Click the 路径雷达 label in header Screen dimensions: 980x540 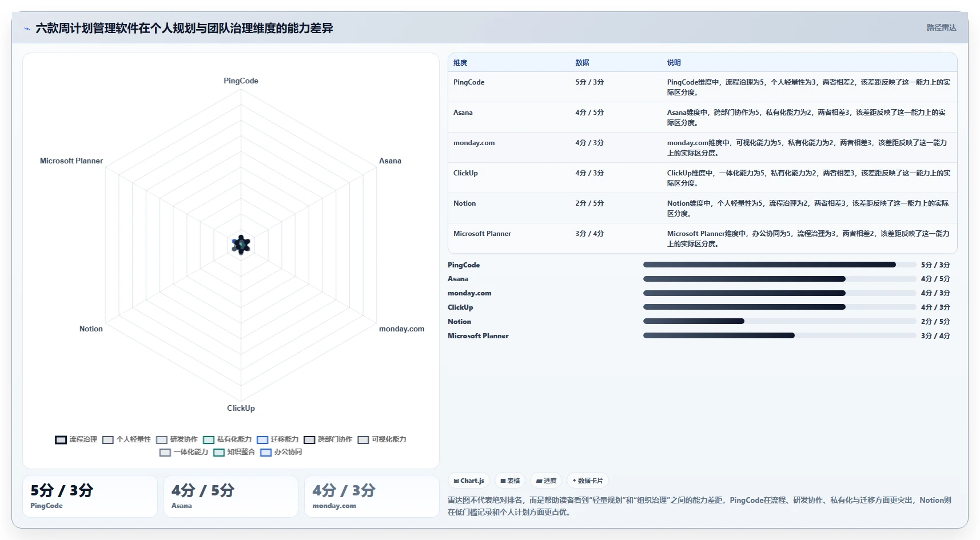point(941,27)
